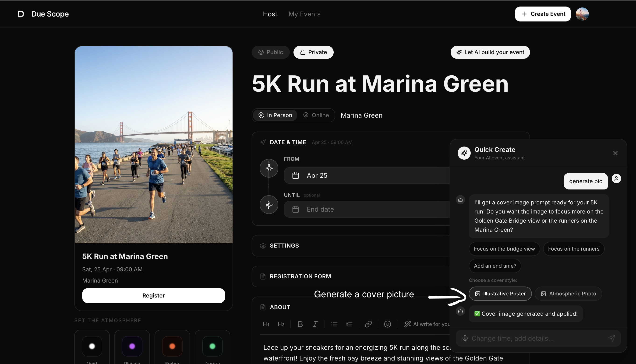Apply Heading 1 style
This screenshot has width=636, height=364.
coord(266,324)
